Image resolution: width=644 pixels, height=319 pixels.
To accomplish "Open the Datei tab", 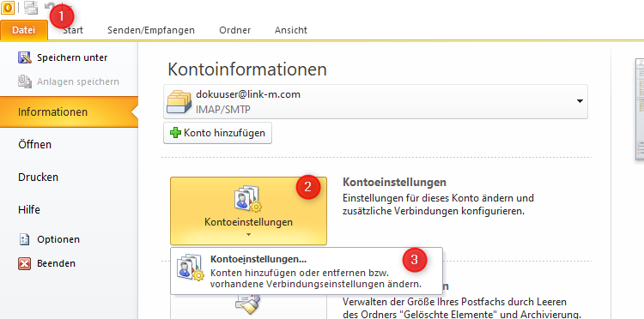I will tap(24, 30).
